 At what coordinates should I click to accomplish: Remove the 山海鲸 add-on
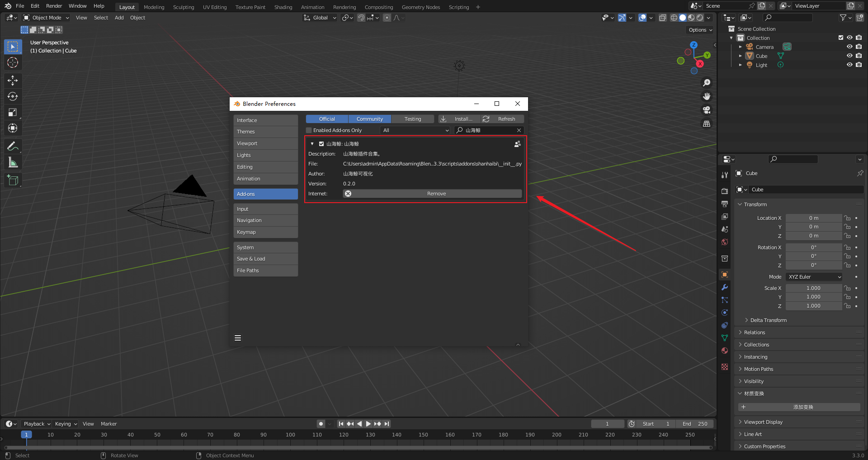(x=432, y=194)
